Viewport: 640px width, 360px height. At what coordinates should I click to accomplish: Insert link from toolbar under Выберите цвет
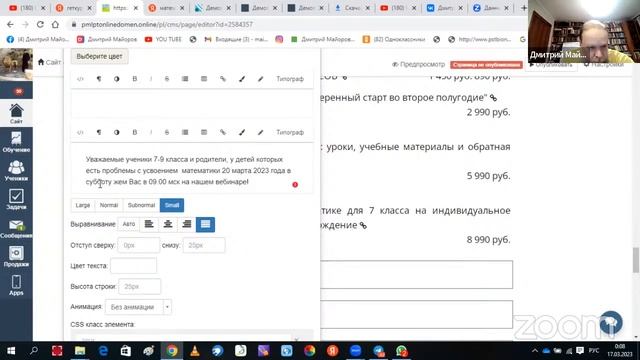pyautogui.click(x=223, y=79)
